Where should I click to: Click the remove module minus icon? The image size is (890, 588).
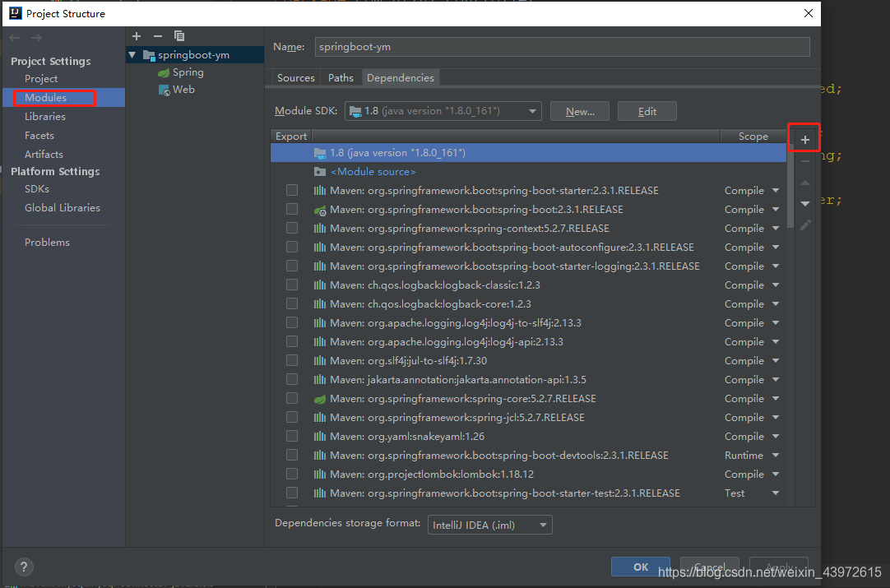pyautogui.click(x=158, y=36)
